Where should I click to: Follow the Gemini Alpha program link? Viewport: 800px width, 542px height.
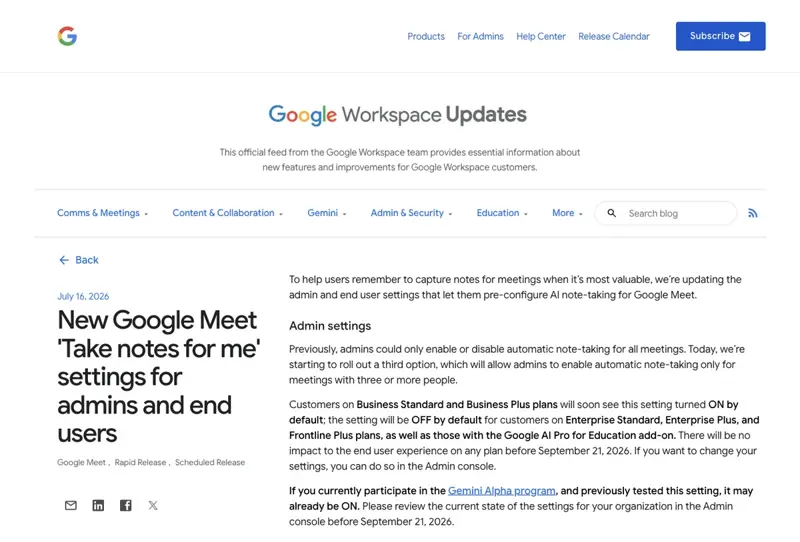[502, 490]
